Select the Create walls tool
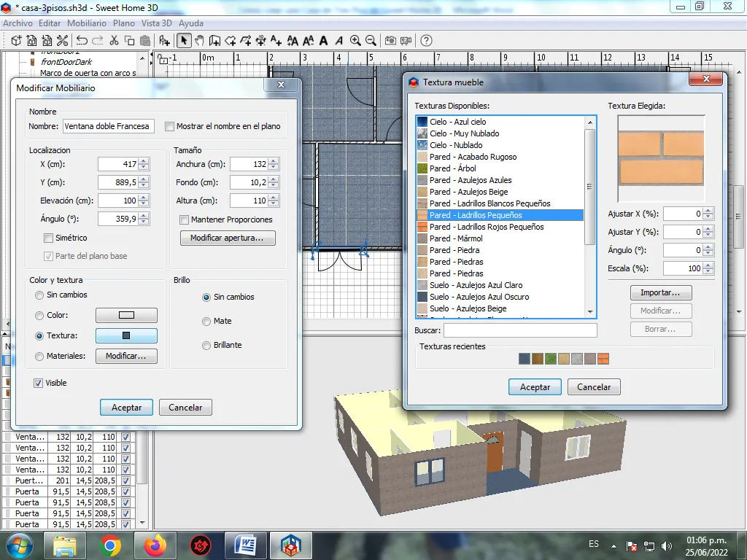747x560 pixels. pyautogui.click(x=215, y=41)
